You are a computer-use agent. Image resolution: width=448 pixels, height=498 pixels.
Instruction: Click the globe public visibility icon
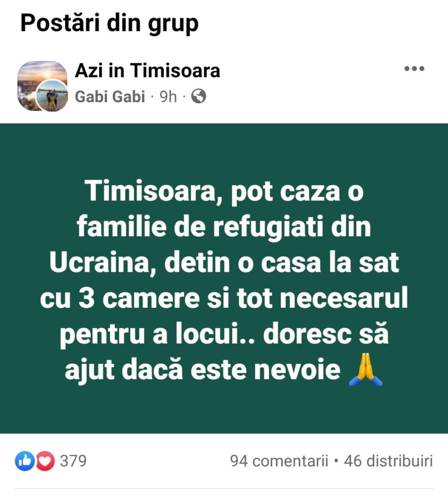(x=199, y=96)
